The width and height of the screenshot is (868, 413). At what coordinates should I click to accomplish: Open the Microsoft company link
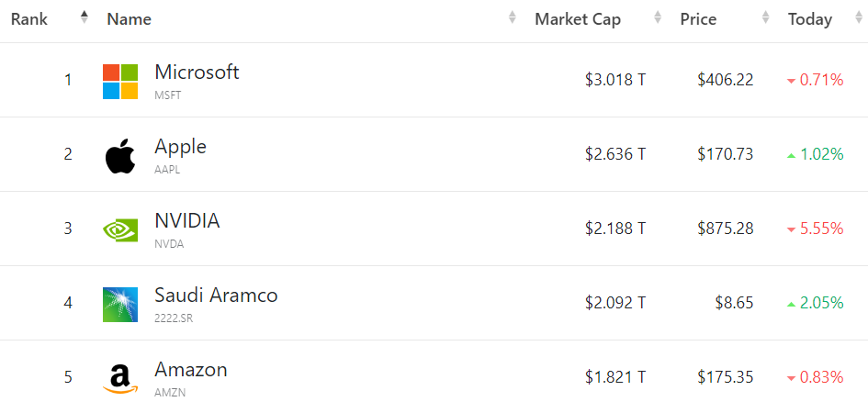(197, 72)
